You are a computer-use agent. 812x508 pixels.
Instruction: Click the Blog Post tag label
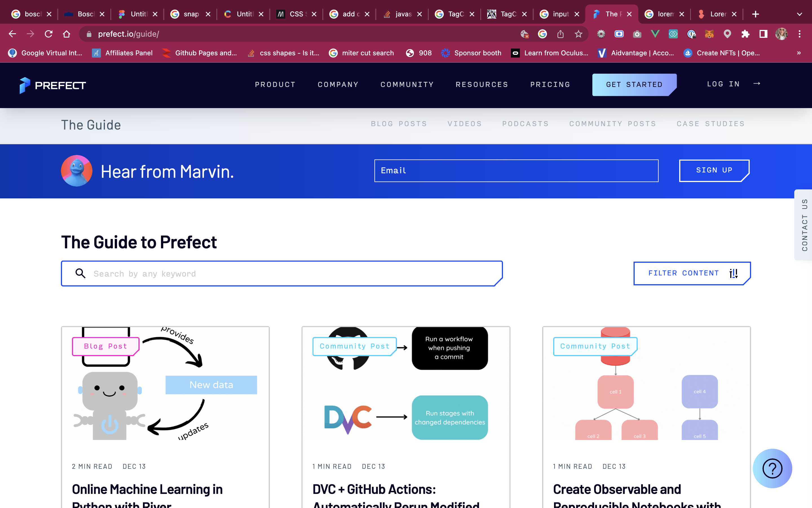tap(105, 346)
